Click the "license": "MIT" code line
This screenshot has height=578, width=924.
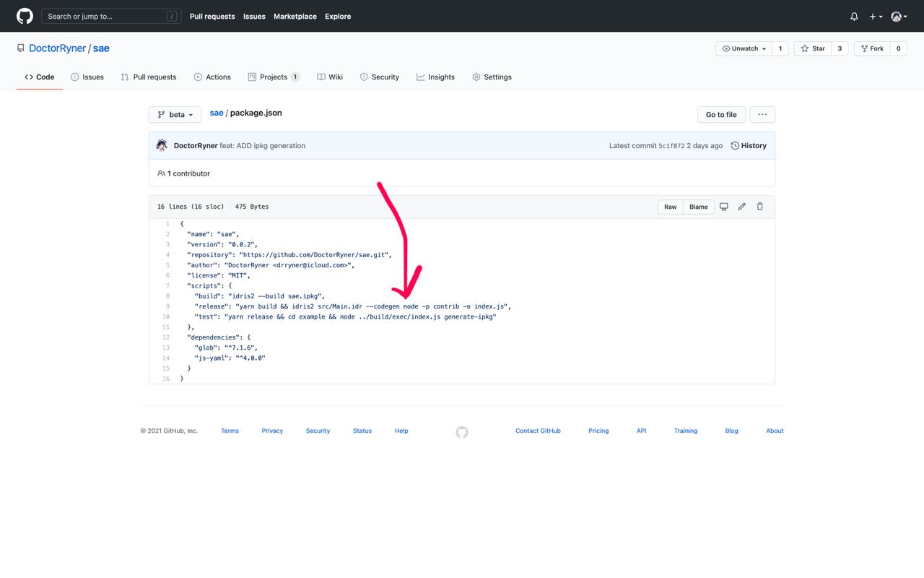tap(219, 275)
